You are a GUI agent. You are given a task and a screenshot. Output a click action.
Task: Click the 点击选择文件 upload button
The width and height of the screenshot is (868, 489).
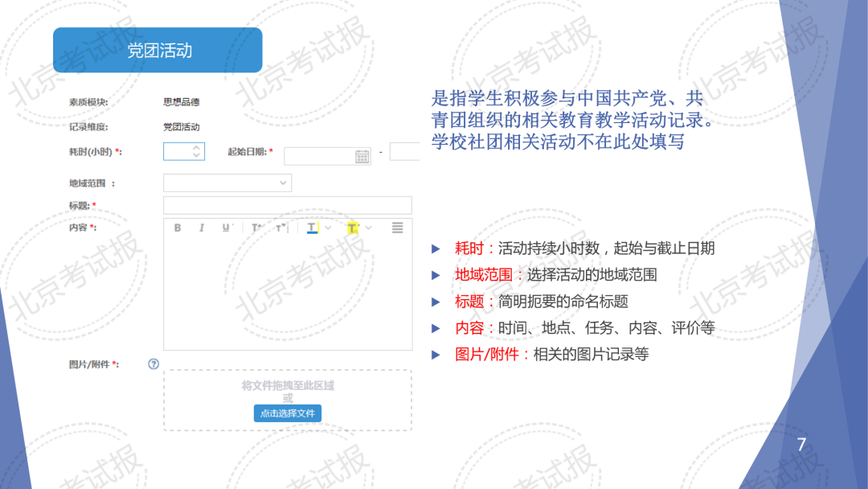tap(288, 413)
